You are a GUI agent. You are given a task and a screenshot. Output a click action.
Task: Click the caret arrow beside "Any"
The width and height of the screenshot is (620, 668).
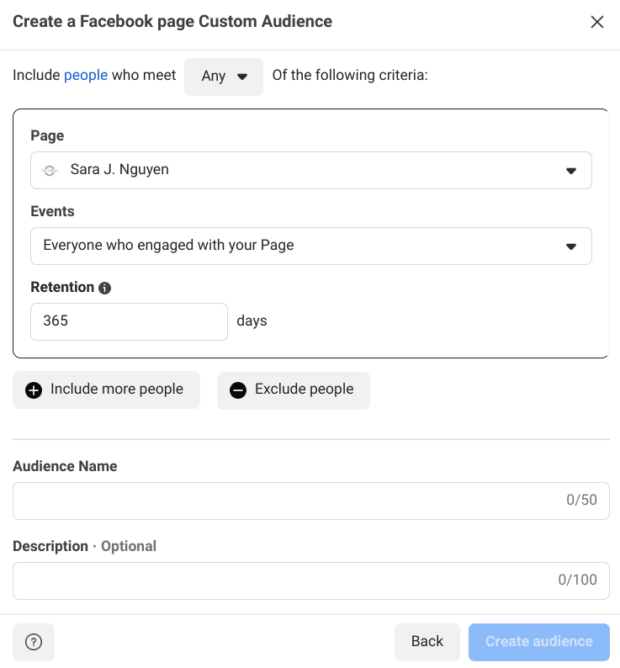[242, 77]
